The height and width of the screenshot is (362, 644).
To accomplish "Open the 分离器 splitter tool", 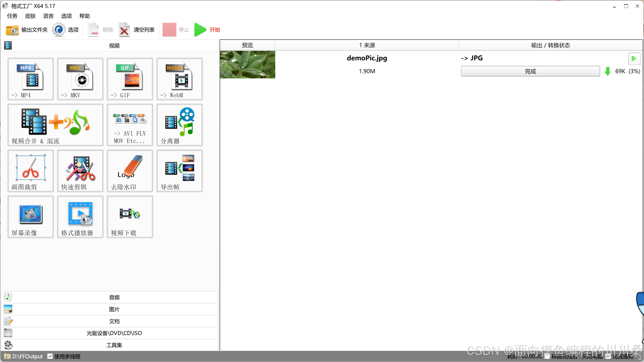I will pos(179,125).
